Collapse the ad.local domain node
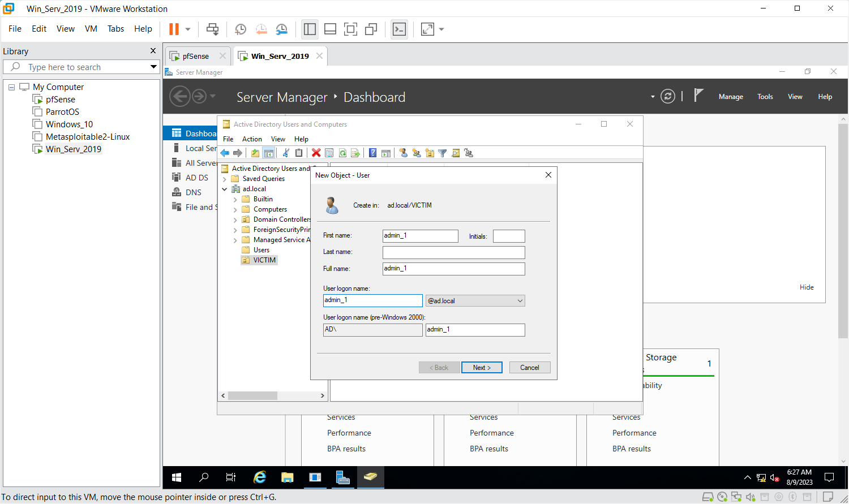 coord(225,189)
